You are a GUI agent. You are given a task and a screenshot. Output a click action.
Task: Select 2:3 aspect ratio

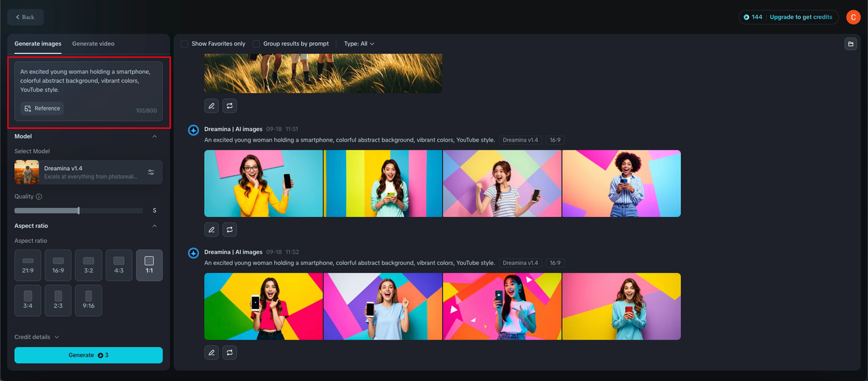pyautogui.click(x=58, y=300)
